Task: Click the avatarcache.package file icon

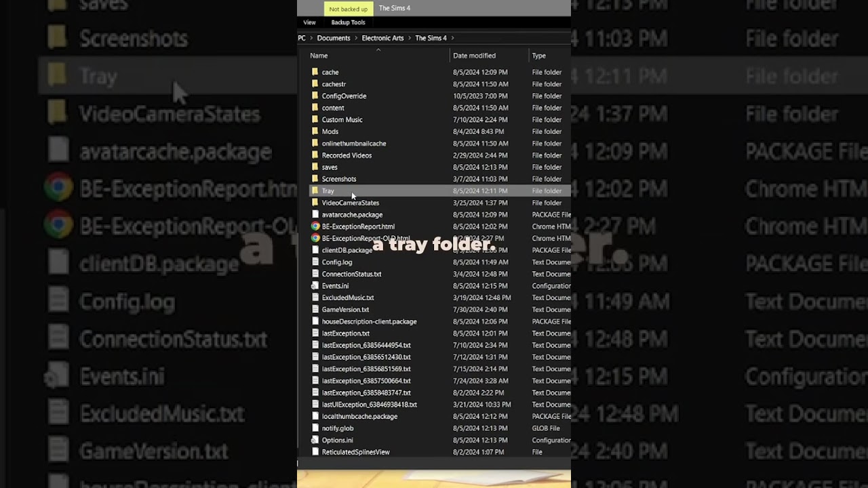Action: pos(315,214)
